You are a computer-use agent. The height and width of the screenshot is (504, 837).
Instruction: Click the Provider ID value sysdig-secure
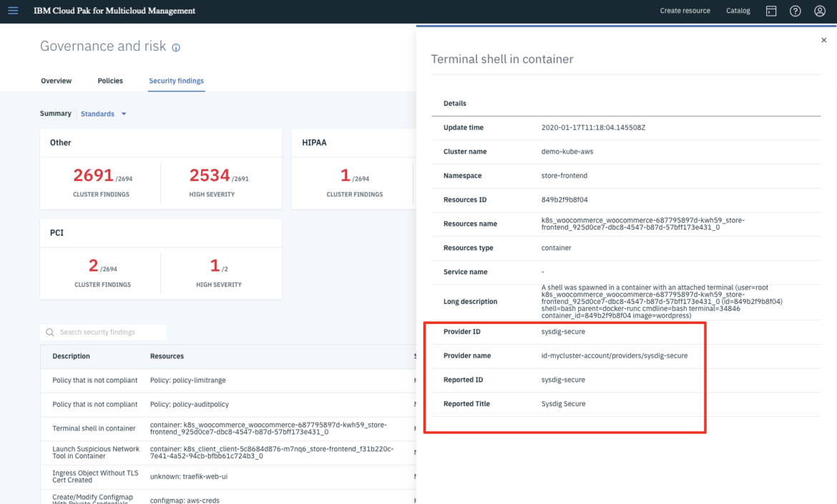563,331
